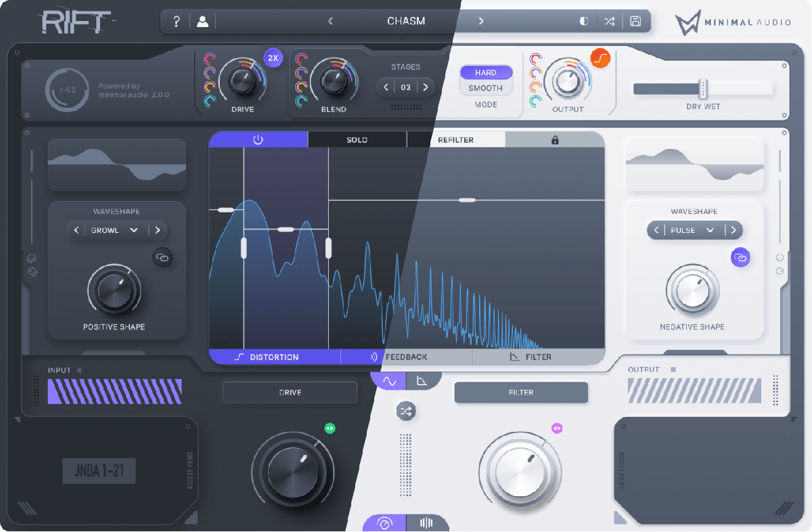Click the DRY WET slider handle

click(703, 89)
